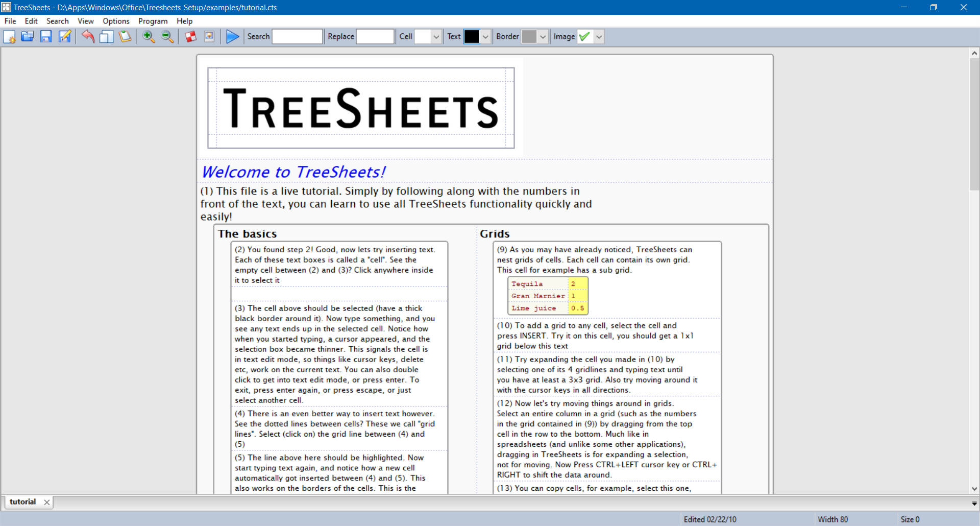This screenshot has width=980, height=526.
Task: Undo the last change
Action: [x=88, y=36]
